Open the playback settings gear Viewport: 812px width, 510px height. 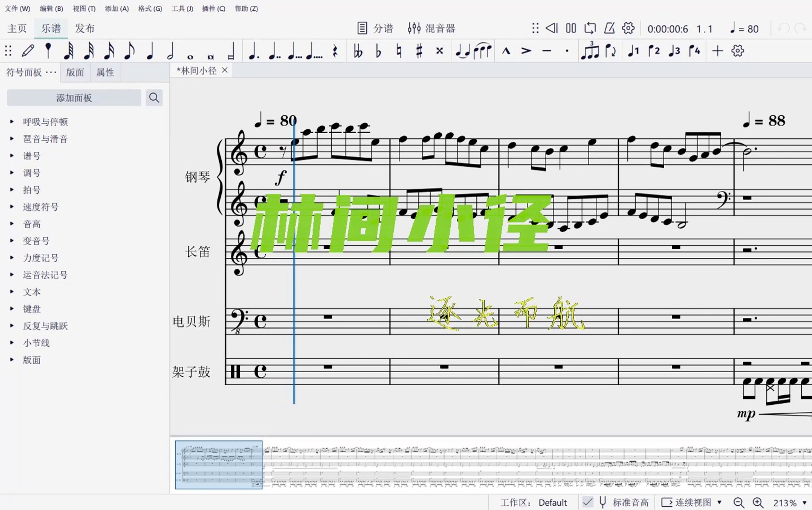click(x=628, y=28)
